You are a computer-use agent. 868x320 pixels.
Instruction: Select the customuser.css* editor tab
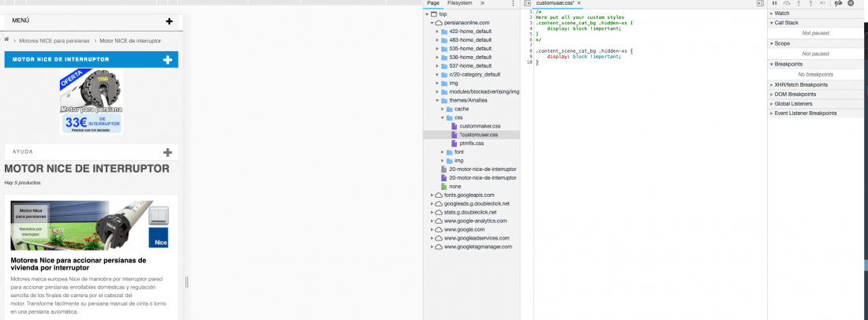pos(556,3)
